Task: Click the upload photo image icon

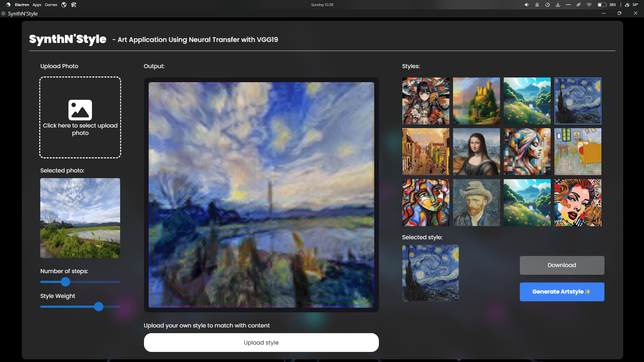Action: [x=80, y=110]
